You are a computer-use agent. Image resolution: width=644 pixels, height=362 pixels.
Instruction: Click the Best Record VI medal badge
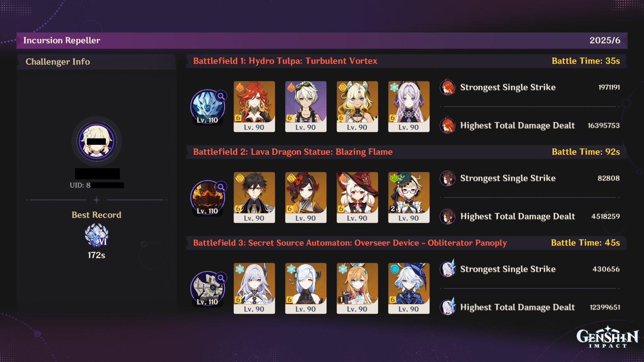tap(97, 235)
